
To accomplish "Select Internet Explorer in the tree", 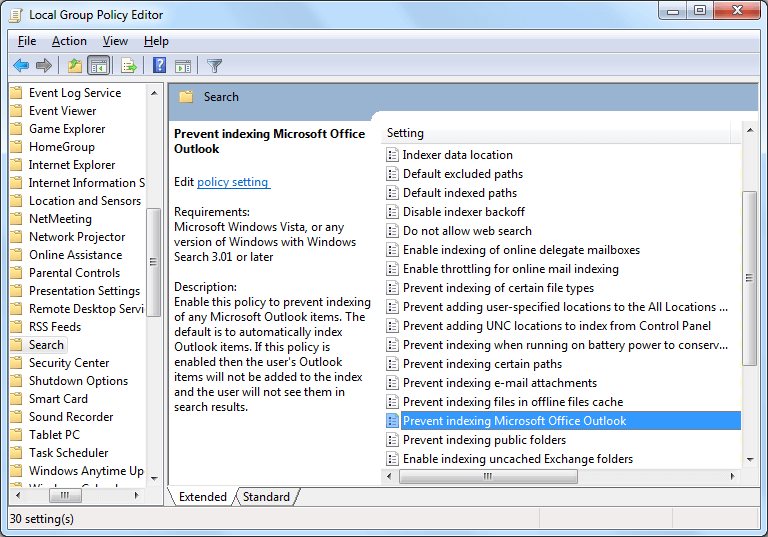I will pos(72,165).
